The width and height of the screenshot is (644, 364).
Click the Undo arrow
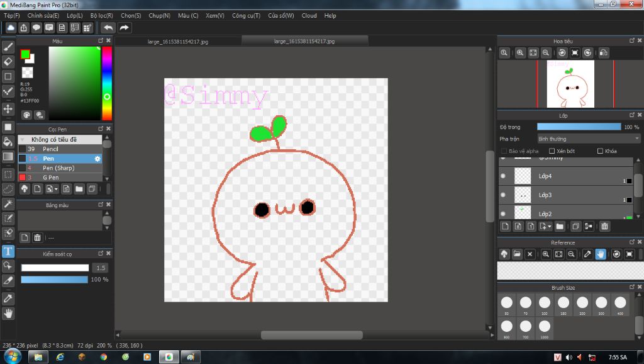[108, 28]
